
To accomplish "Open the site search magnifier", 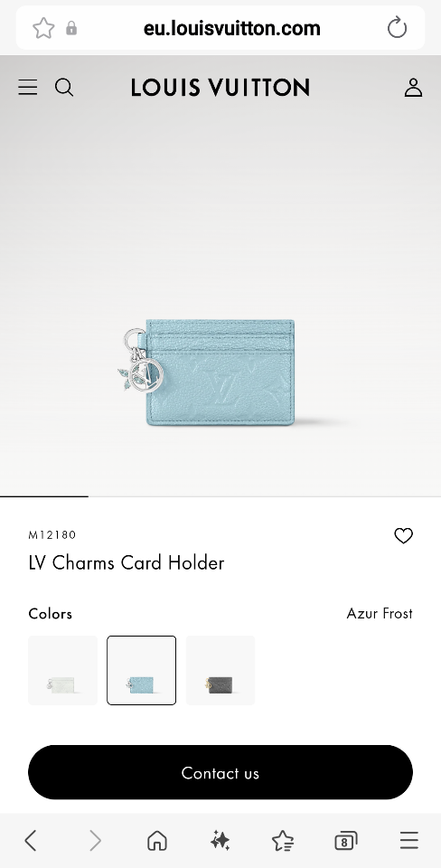I will (x=64, y=88).
